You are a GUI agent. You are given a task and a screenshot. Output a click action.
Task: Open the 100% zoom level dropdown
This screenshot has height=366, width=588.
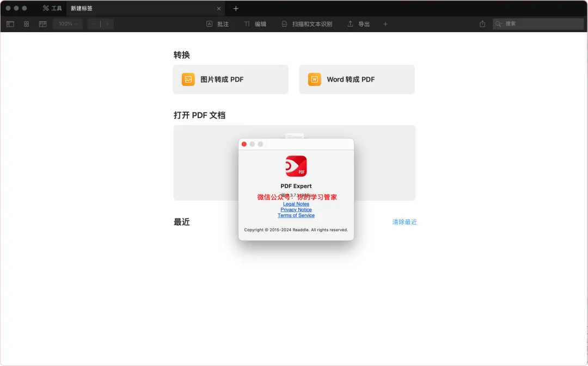coord(68,24)
